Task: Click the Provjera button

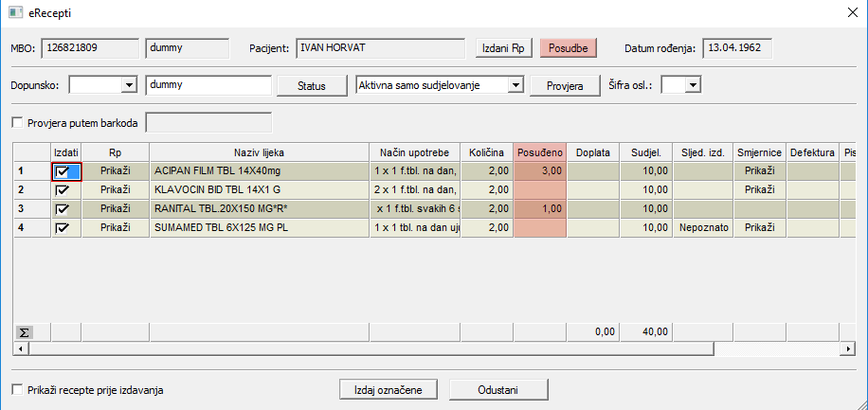Action: (565, 86)
